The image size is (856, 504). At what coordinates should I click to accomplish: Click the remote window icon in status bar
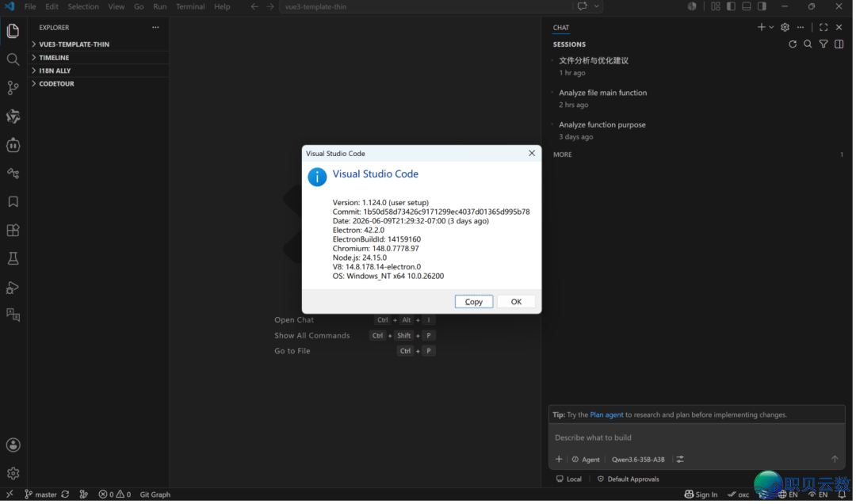coord(10,496)
